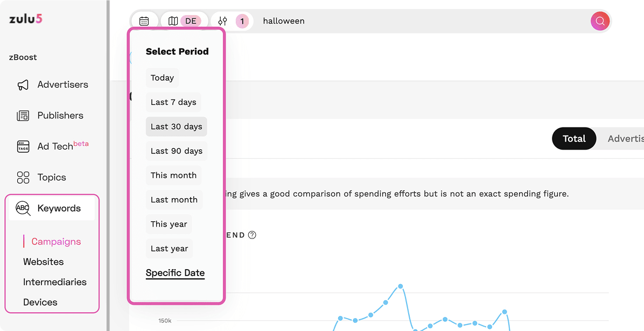
Task: Open Advertisers via megaphone icon
Action: [23, 85]
